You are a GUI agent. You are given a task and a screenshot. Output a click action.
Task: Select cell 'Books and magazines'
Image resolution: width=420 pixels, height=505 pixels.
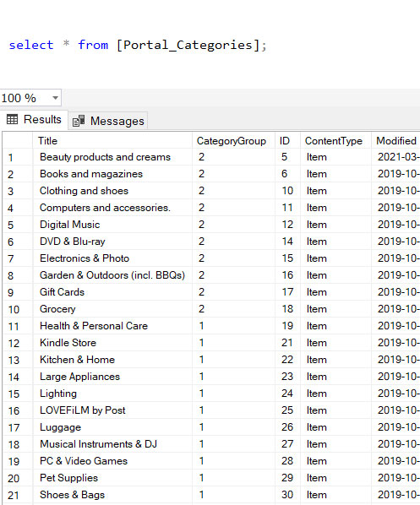click(112, 174)
